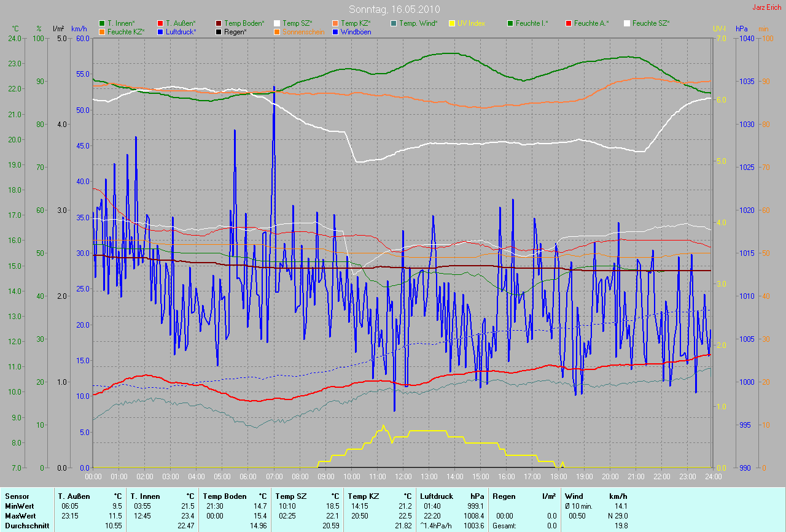Click the Windböen legend color square
This screenshot has width=786, height=532.
pos(335,31)
